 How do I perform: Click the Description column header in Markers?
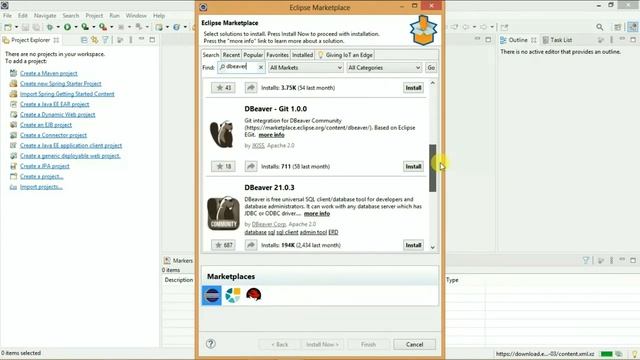(x=179, y=280)
